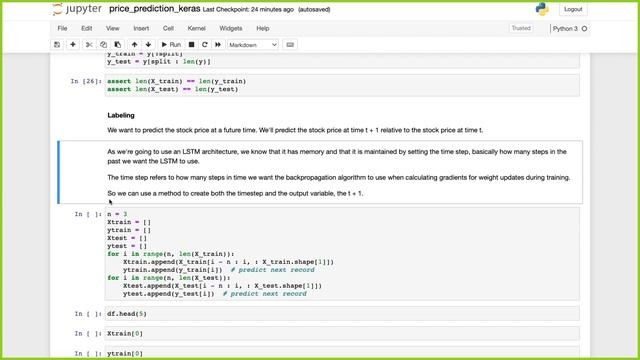Click the n = 3 code cell

pyautogui.click(x=342, y=253)
